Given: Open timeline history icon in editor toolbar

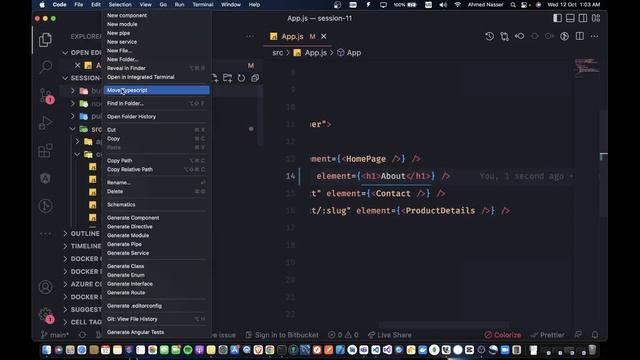Looking at the screenshot, I should [x=489, y=36].
